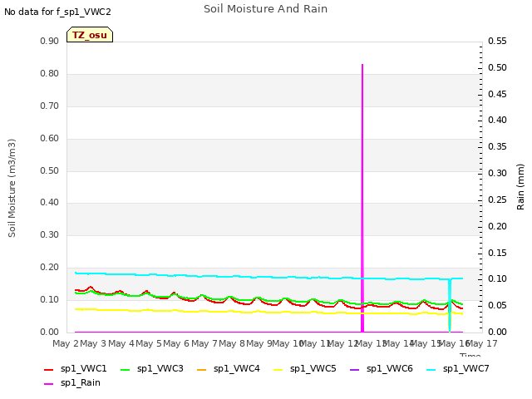Screen dimensions: 532x399
Task: Click the TZ_osu label badge
Action: pos(90,35)
